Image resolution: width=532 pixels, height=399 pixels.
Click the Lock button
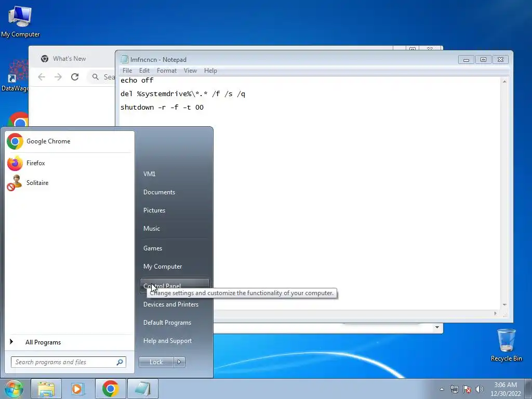156,362
